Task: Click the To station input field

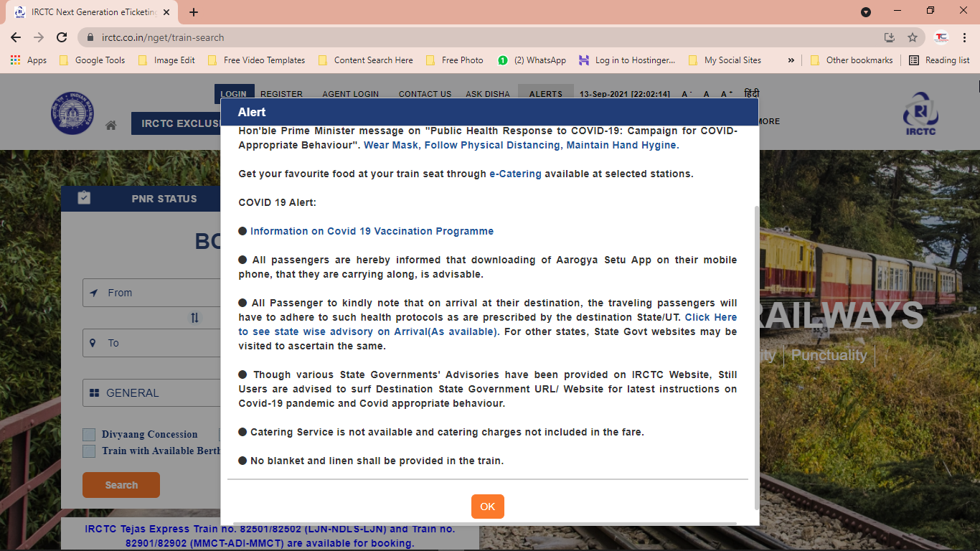Action: click(x=151, y=343)
